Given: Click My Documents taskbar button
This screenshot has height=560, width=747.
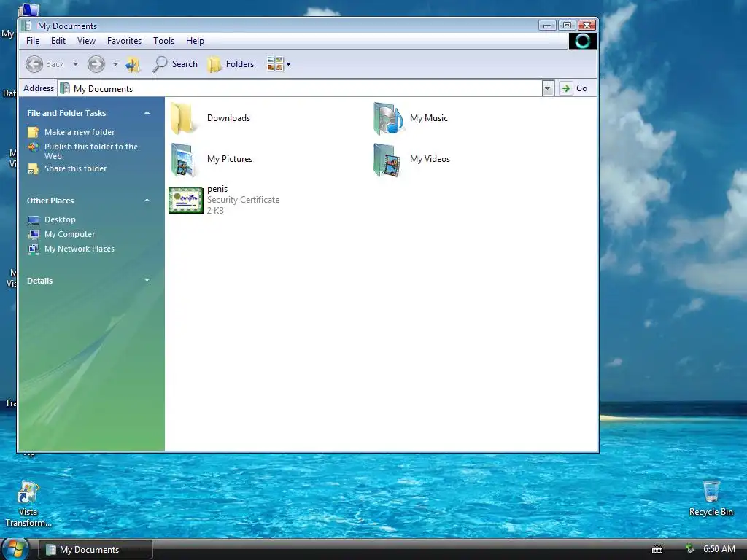Looking at the screenshot, I should point(96,550).
